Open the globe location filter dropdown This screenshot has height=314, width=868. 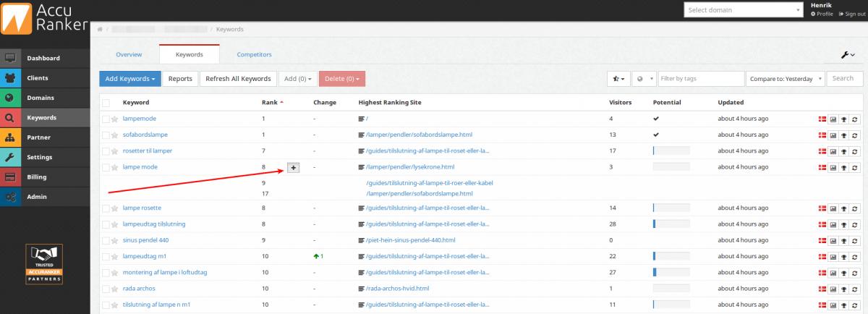pyautogui.click(x=644, y=78)
